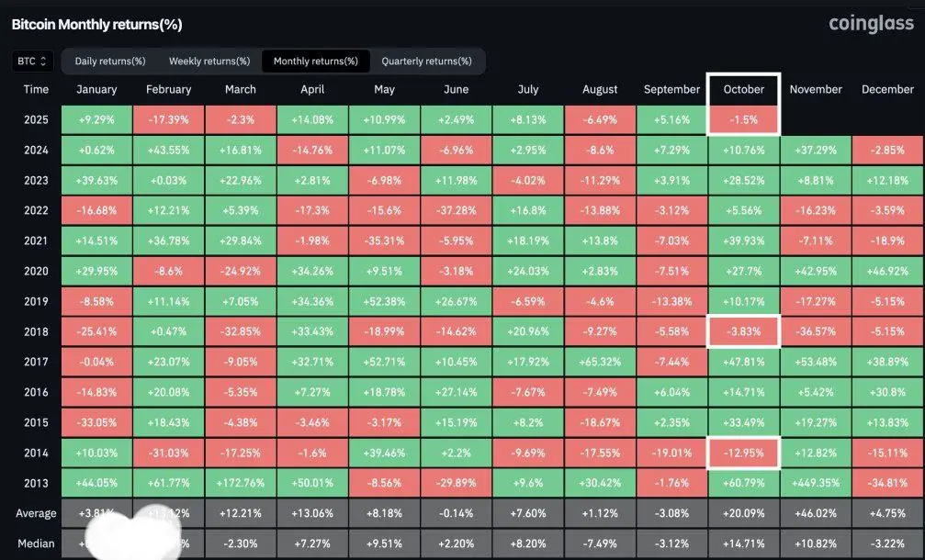The width and height of the screenshot is (925, 560).
Task: Select the 2018 row label
Action: pyautogui.click(x=36, y=332)
